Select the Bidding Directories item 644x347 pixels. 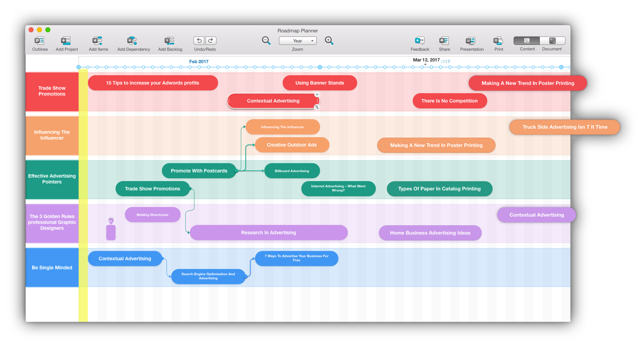pos(153,215)
